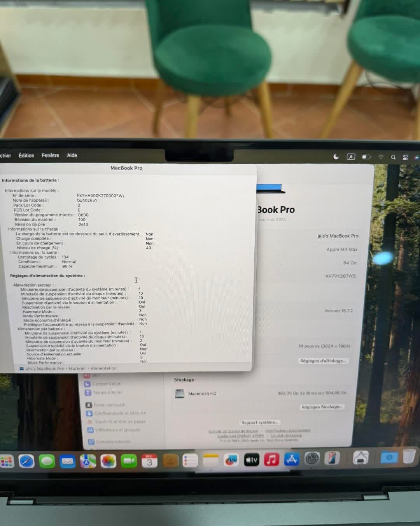Open the Mail app icon

click(x=68, y=461)
